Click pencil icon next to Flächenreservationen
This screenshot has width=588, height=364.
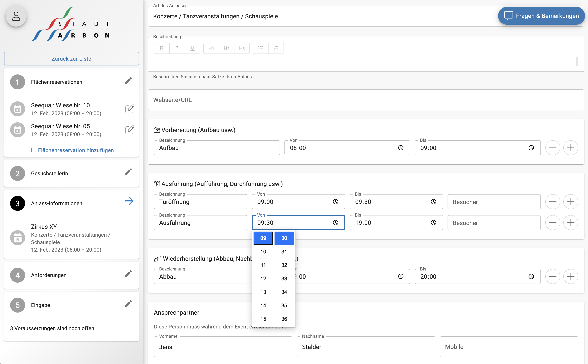click(x=128, y=81)
